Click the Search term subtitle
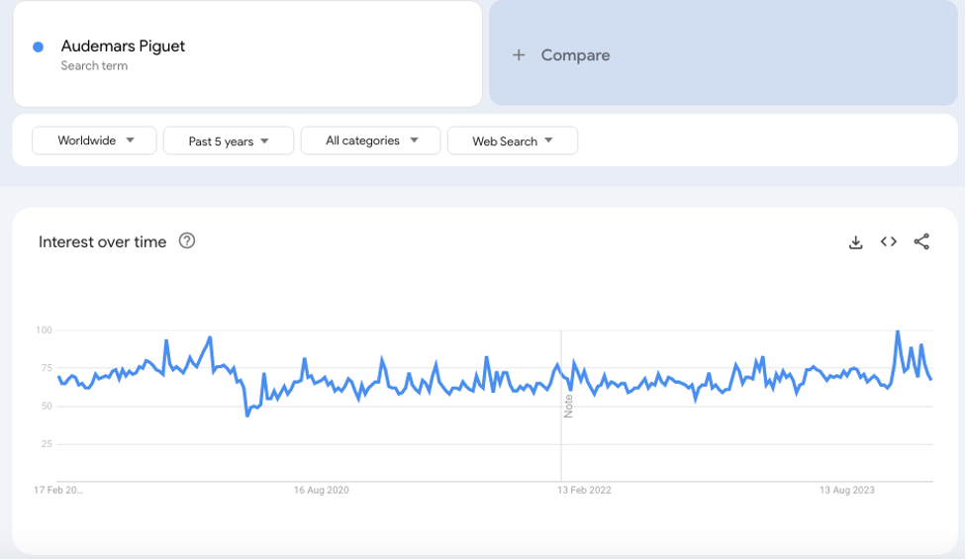The width and height of the screenshot is (967, 560). point(94,66)
